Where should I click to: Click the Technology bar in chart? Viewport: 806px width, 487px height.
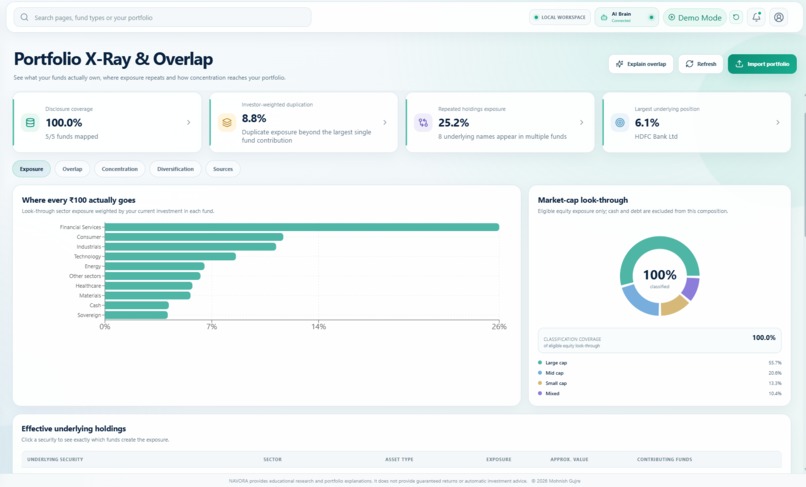170,256
